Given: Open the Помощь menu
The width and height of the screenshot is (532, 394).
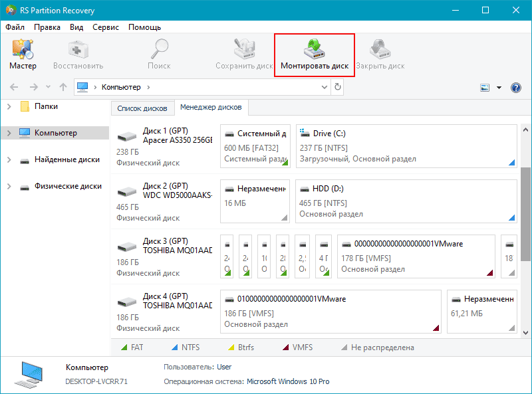Looking at the screenshot, I should (144, 27).
